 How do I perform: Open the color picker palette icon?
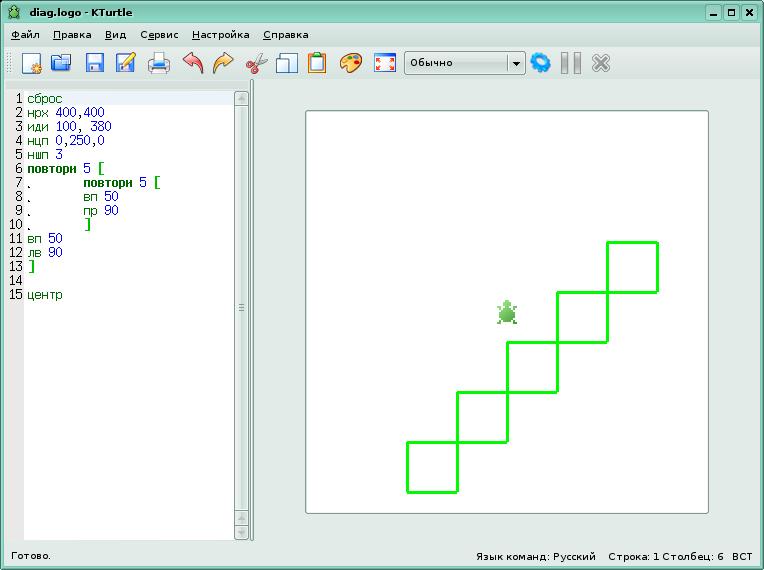click(x=350, y=63)
